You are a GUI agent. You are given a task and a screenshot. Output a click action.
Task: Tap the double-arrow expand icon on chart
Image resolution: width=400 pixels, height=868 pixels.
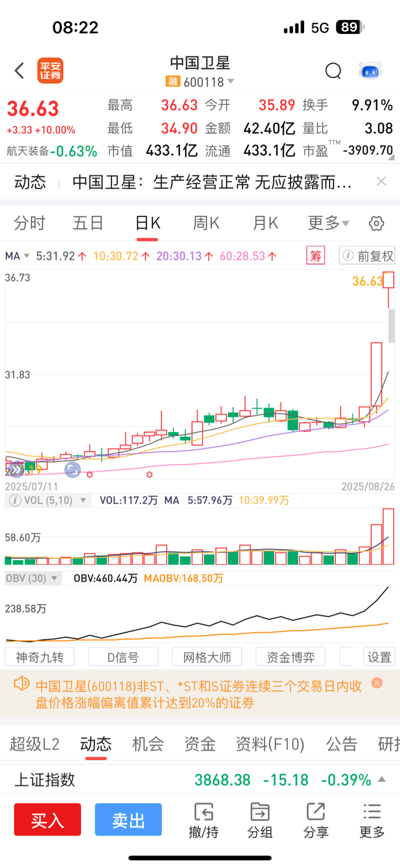(x=16, y=470)
